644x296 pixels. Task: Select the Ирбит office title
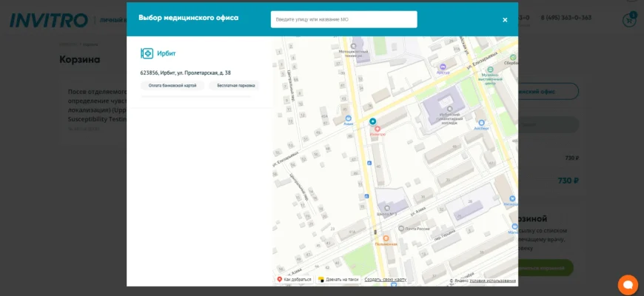tap(167, 53)
